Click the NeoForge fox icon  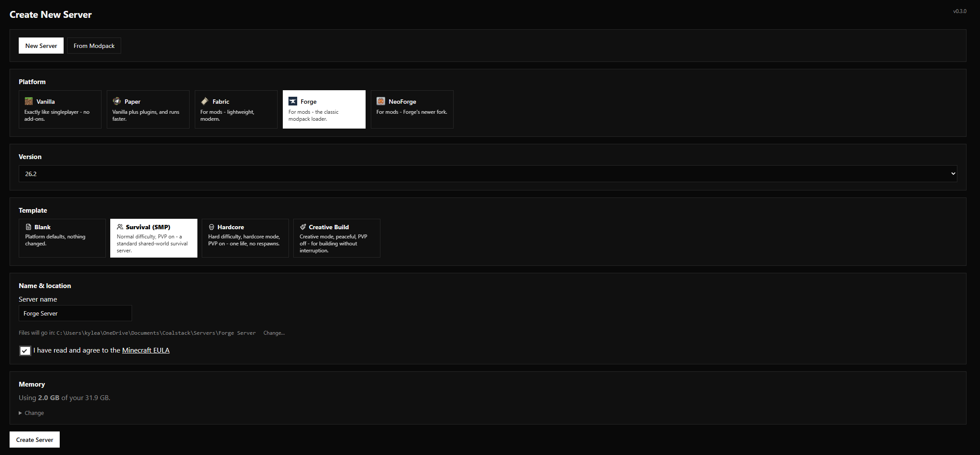[381, 101]
